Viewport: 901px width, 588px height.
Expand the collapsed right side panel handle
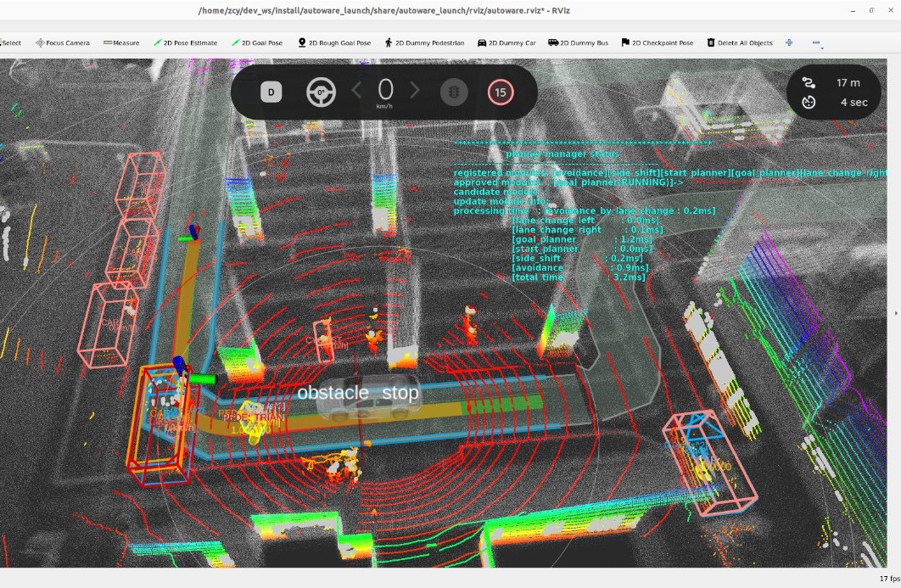click(x=897, y=313)
